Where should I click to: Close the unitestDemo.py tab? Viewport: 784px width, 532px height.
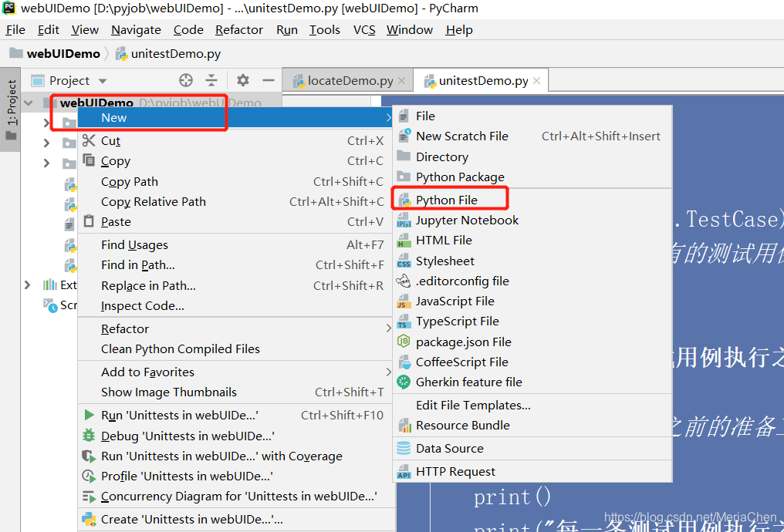point(536,81)
